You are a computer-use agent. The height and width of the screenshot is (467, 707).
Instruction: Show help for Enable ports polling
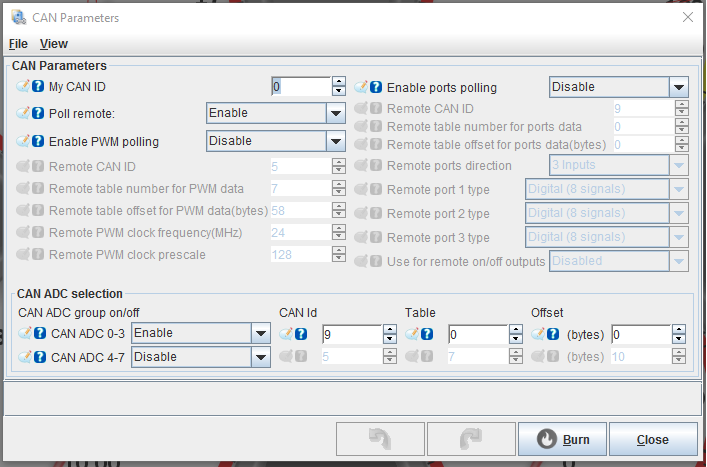click(x=376, y=87)
